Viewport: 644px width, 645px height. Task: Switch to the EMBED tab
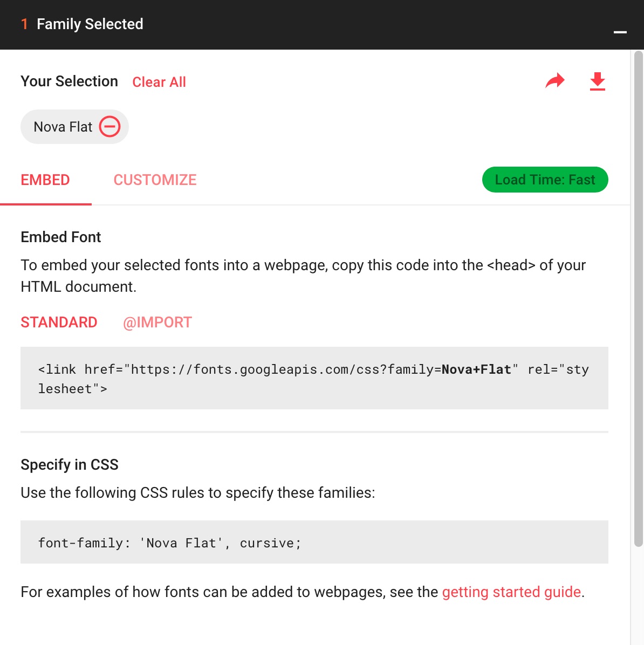click(45, 180)
